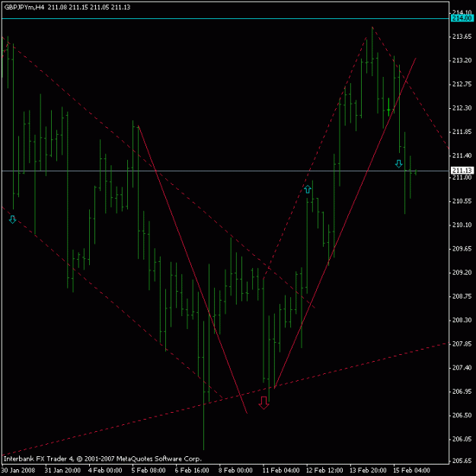Click the 213.65 price axis label
Image resolution: width=476 pixels, height=476 pixels.
pyautogui.click(x=462, y=37)
